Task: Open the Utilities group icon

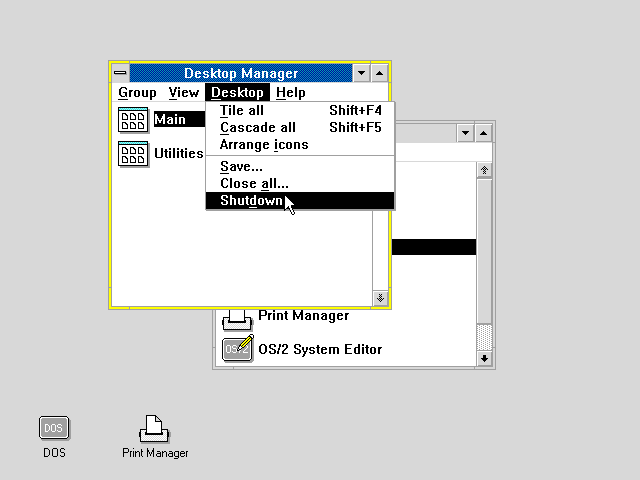Action: (x=133, y=154)
